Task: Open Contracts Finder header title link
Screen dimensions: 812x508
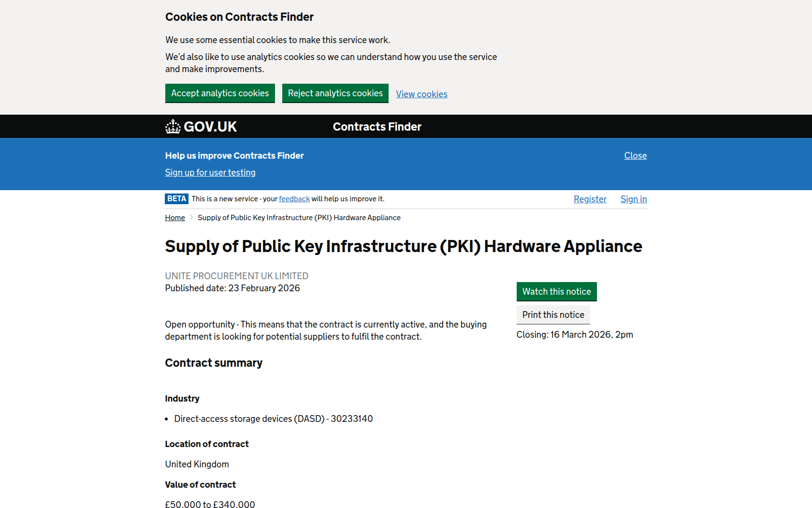Action: point(377,127)
